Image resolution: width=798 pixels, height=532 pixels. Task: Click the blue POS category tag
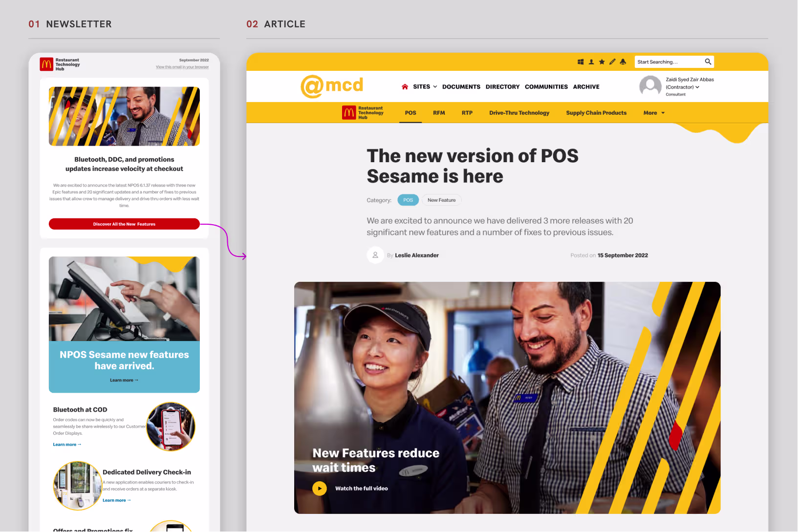click(408, 200)
